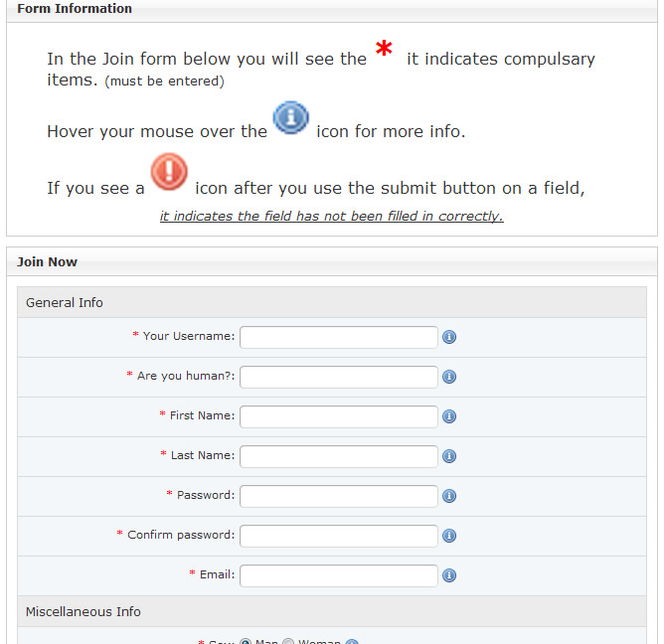664x644 pixels.
Task: Click the info icon next to First Name
Action: pos(448,416)
